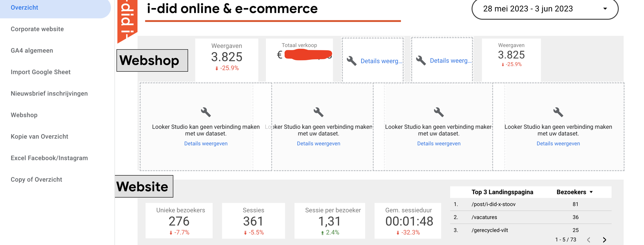Click the visitor count 81 in the table
The width and height of the screenshot is (644, 245).
point(575,204)
